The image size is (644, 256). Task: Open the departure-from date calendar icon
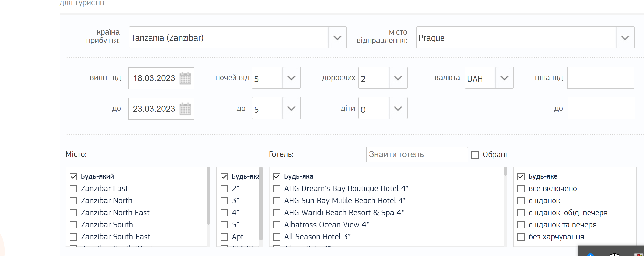click(185, 78)
